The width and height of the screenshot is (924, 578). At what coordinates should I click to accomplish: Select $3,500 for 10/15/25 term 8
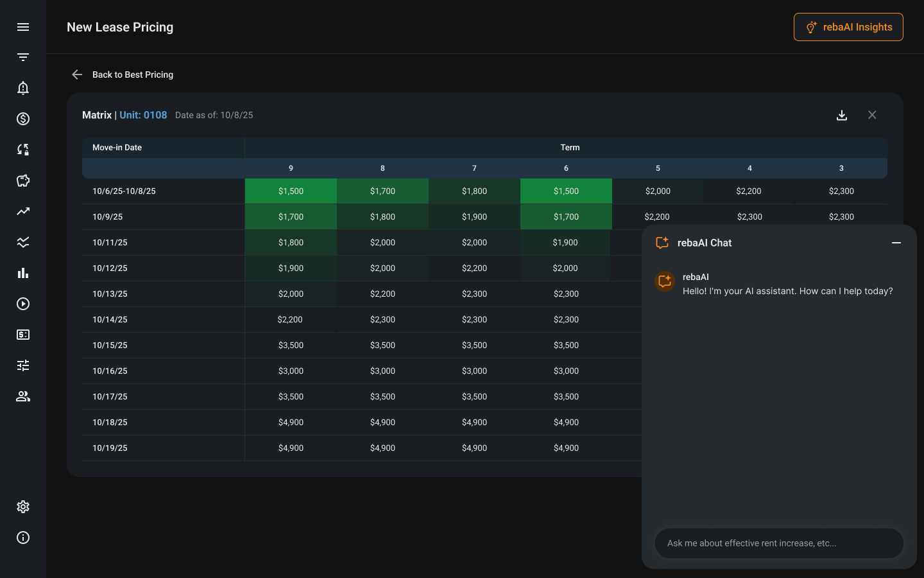tap(382, 346)
